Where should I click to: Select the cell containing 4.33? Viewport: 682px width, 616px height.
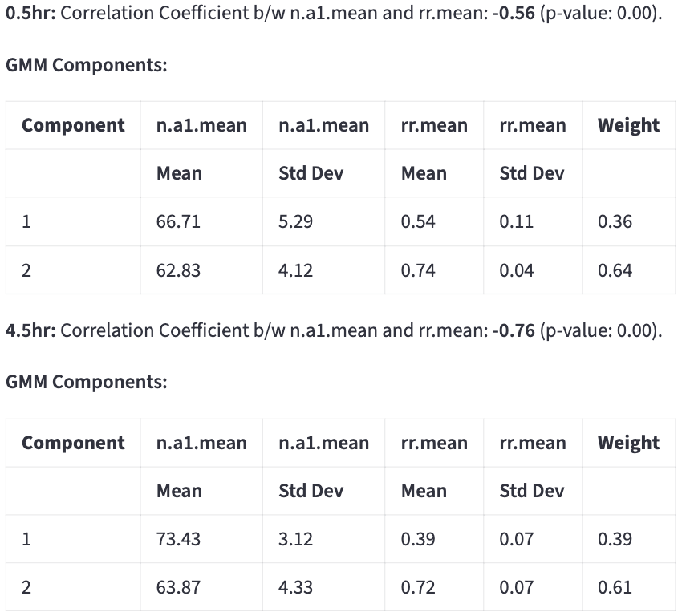tap(295, 587)
